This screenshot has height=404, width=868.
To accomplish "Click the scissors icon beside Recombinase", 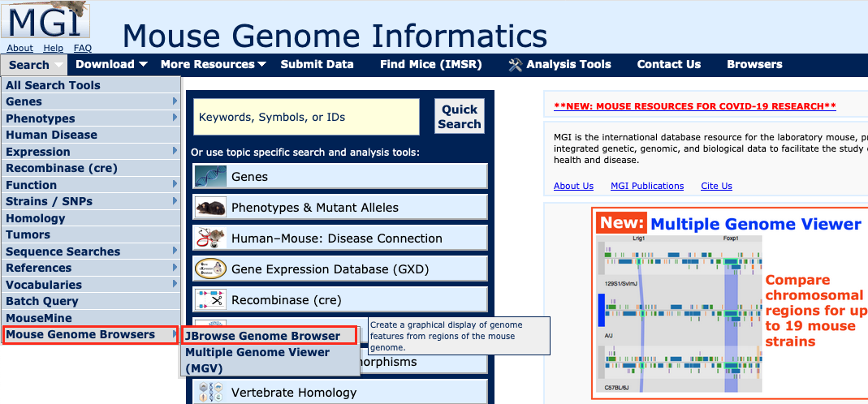I will 210,300.
